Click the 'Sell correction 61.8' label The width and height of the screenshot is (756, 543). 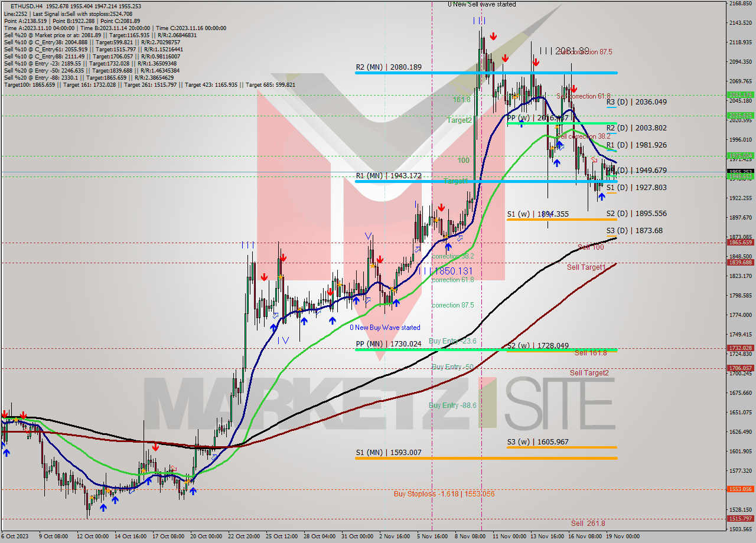point(584,96)
